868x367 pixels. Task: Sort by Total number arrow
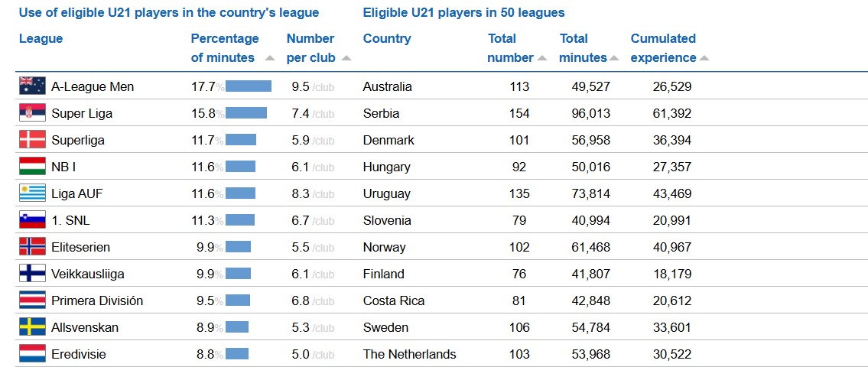coord(542,58)
